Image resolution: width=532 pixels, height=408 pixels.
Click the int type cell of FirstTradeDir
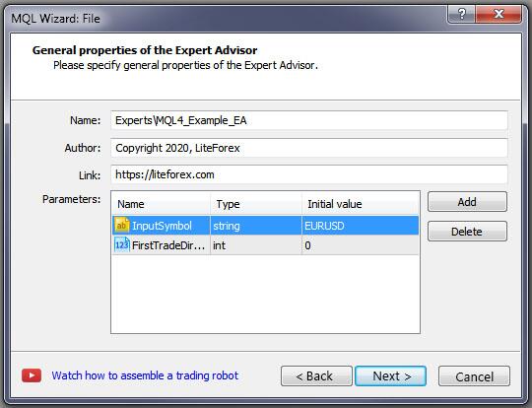point(256,245)
